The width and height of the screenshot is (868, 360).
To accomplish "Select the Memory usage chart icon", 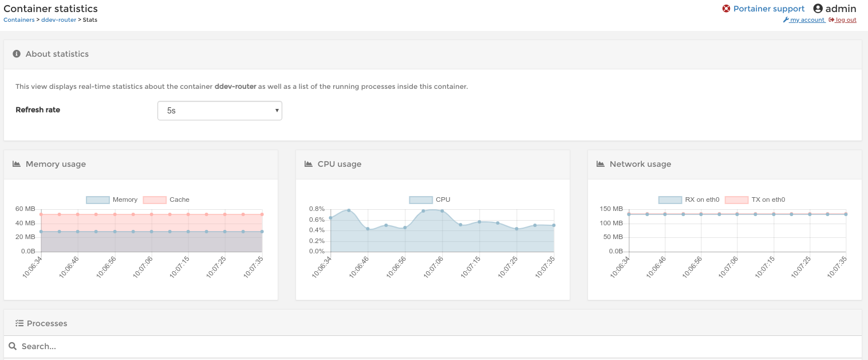I will click(15, 163).
